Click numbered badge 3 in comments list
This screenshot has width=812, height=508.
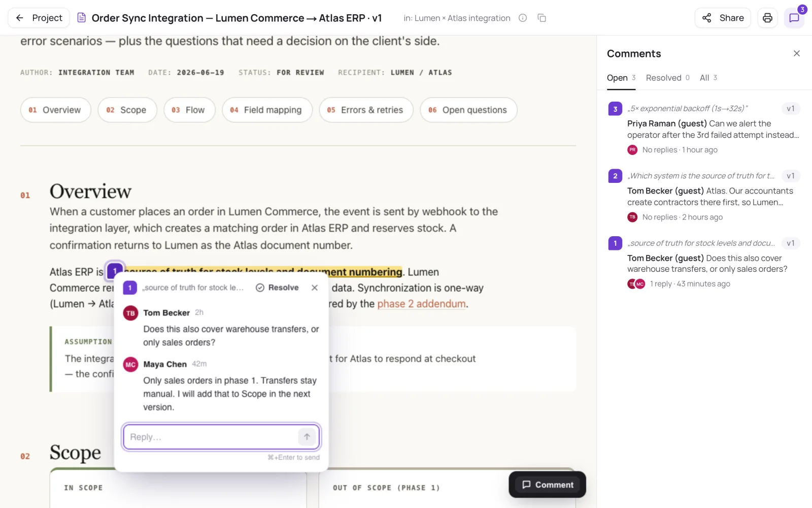click(x=615, y=109)
